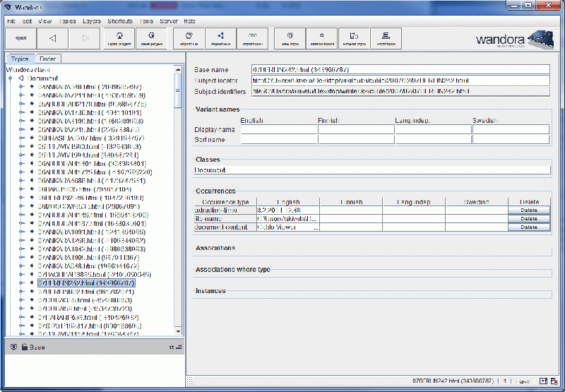Viewport: 565px width, 392px height.
Task: Expand the 07BAGHDAD3895.html tree node
Action: [22, 274]
